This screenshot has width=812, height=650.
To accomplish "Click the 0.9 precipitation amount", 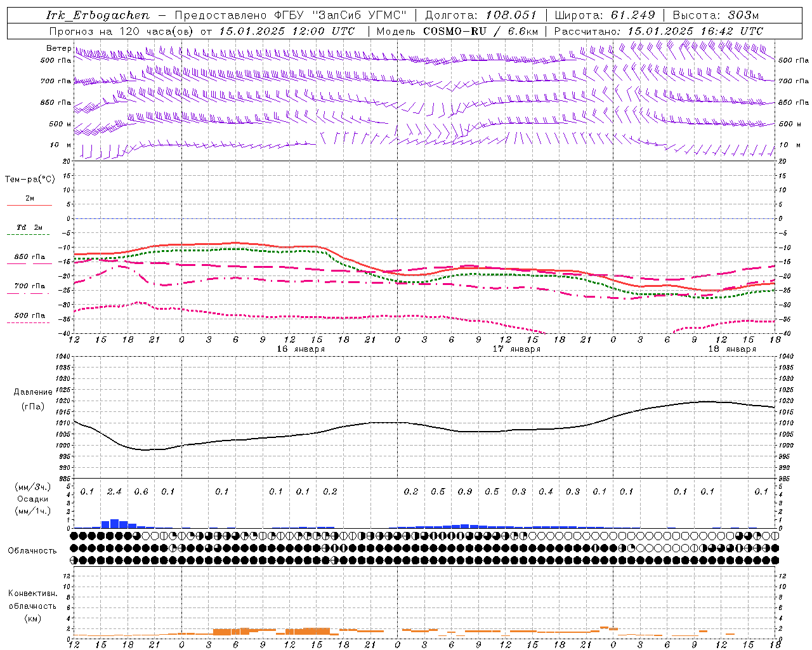I will pyautogui.click(x=465, y=492).
